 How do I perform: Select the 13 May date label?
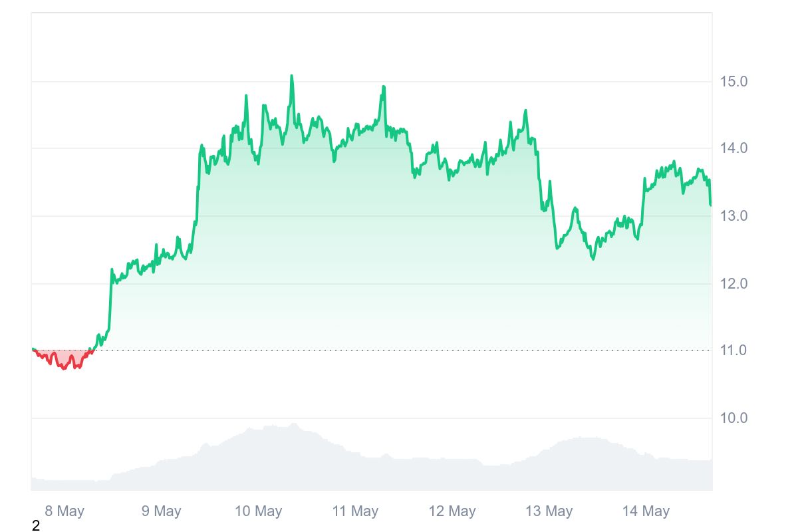[549, 511]
